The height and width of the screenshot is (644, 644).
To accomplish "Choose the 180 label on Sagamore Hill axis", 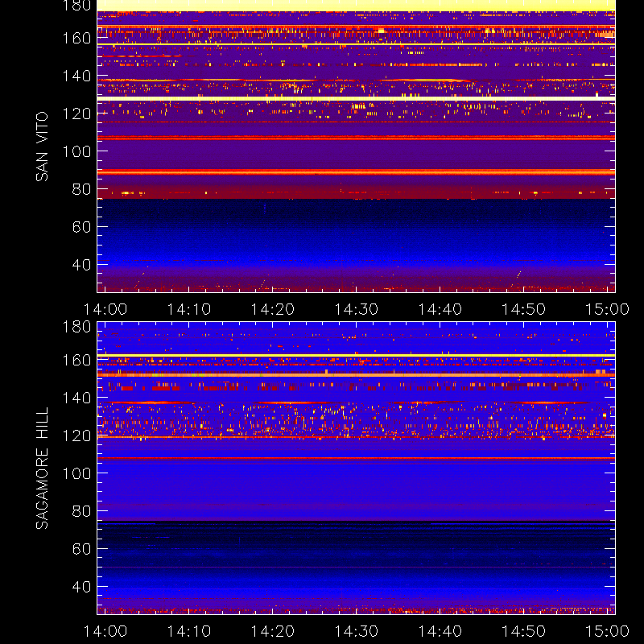I will point(76,327).
